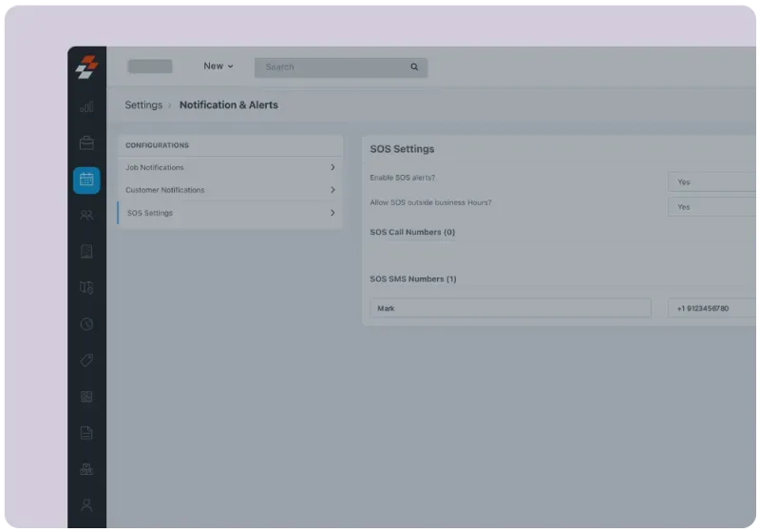Go back to Settings via the breadcrumb
Viewport: 760px width, 532px height.
coord(143,105)
